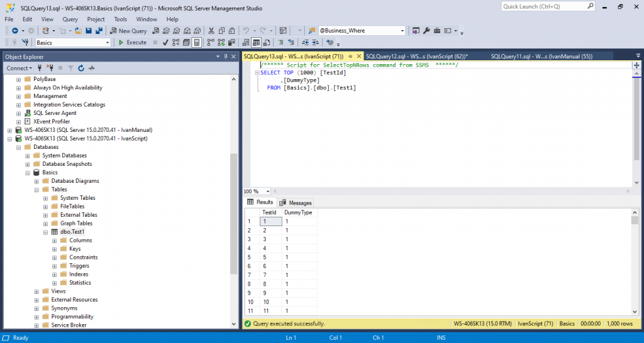Switch to SQLQuery12.sql tab
644x343 pixels.
(417, 57)
